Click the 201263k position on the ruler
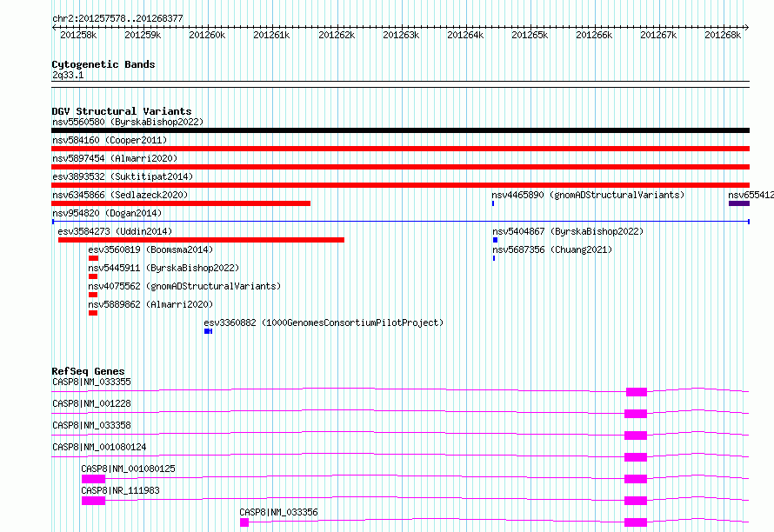 402,35
